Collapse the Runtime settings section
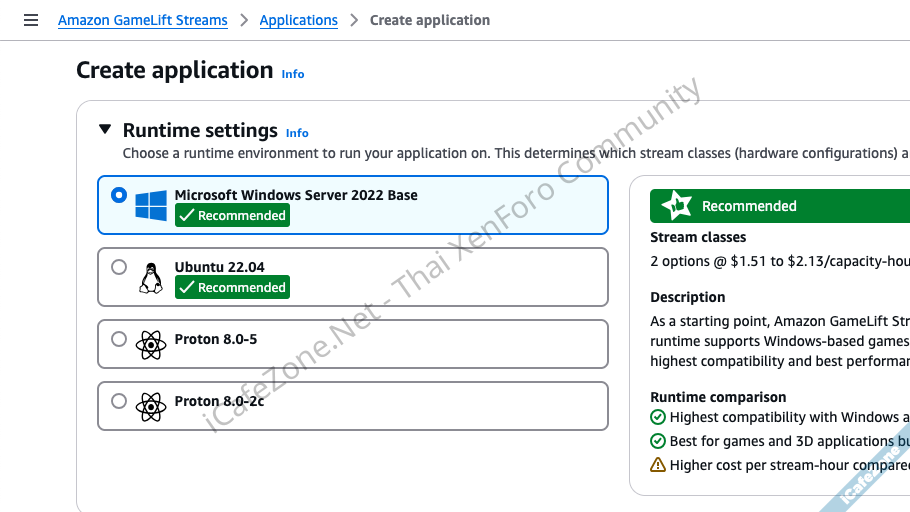Screen dimensions: 910x512 [x=105, y=129]
